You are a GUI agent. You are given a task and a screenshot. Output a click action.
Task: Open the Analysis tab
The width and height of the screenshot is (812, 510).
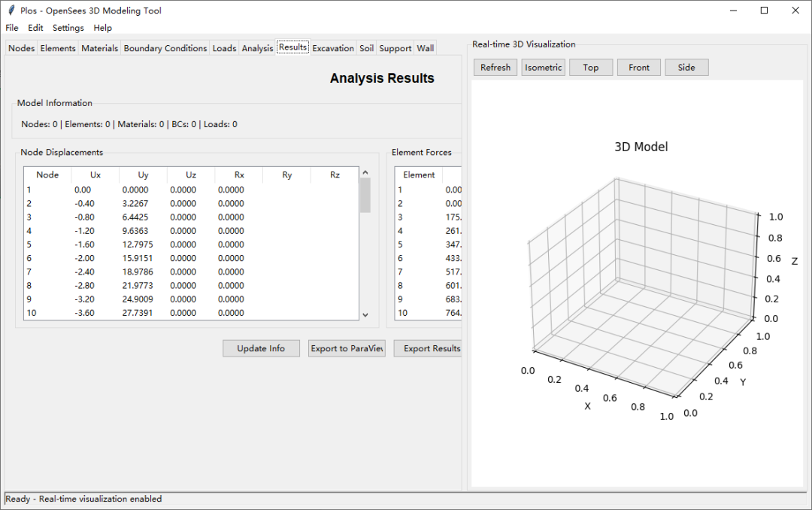click(x=257, y=48)
